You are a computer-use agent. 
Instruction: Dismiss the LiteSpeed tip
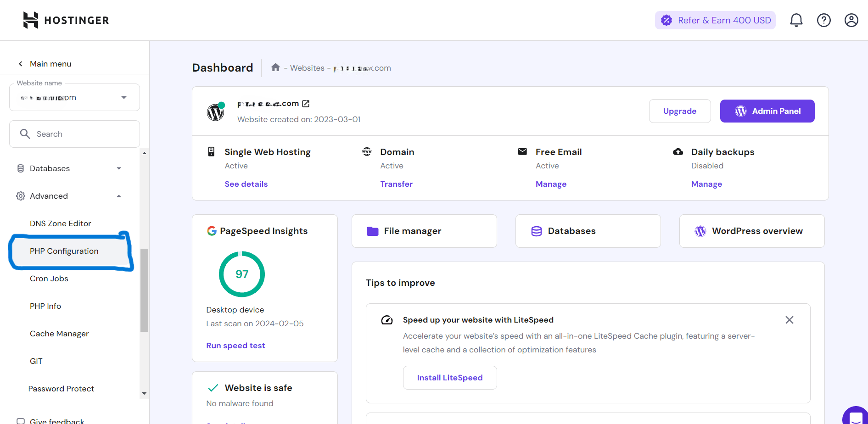790,320
